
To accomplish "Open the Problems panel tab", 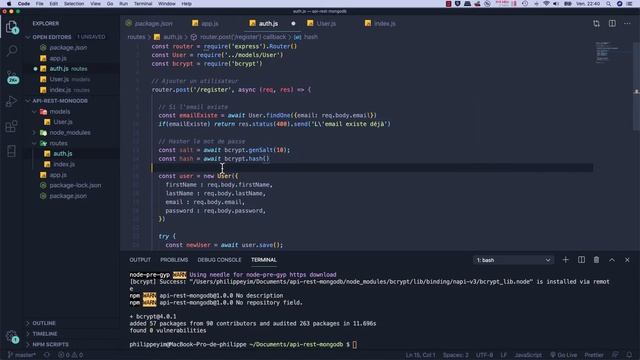I will coord(174,260).
